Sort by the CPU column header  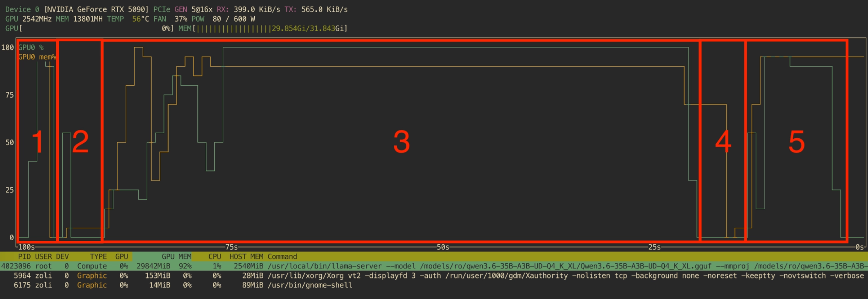215,257
